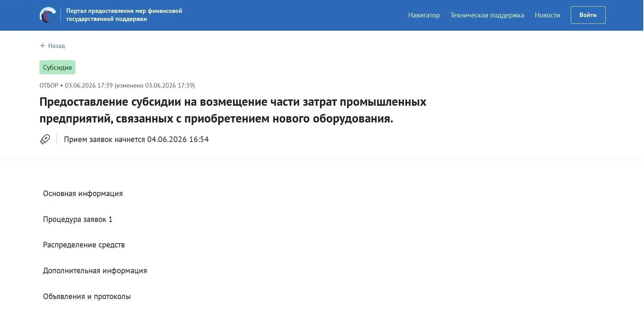Viewport: 644px width, 335px height.
Task: Click the portal title text in header
Action: (124, 15)
